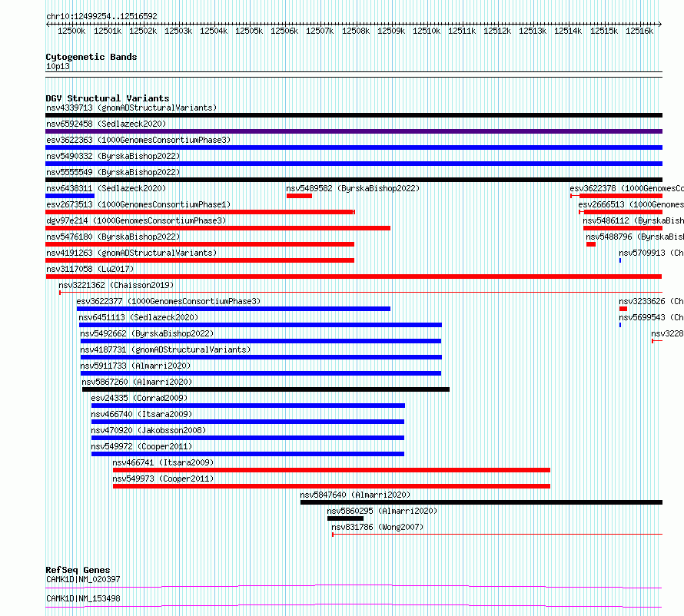Click the nsv4339713 gnomADStructuralVariants label

click(x=131, y=108)
